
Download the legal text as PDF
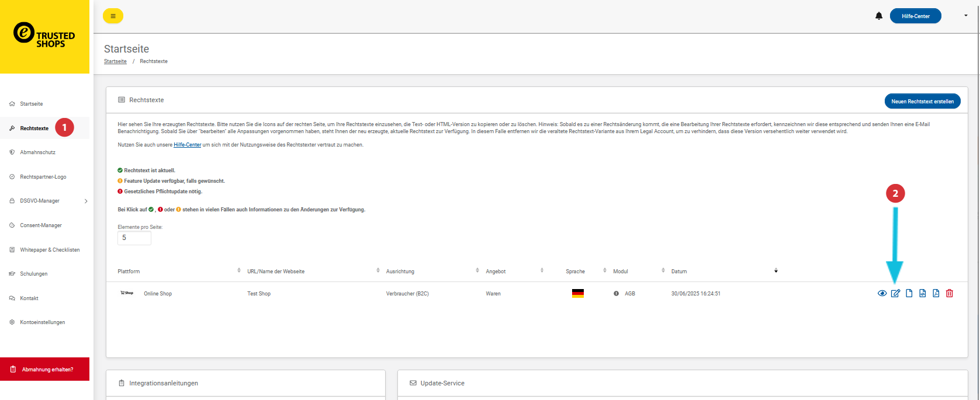[x=936, y=293]
